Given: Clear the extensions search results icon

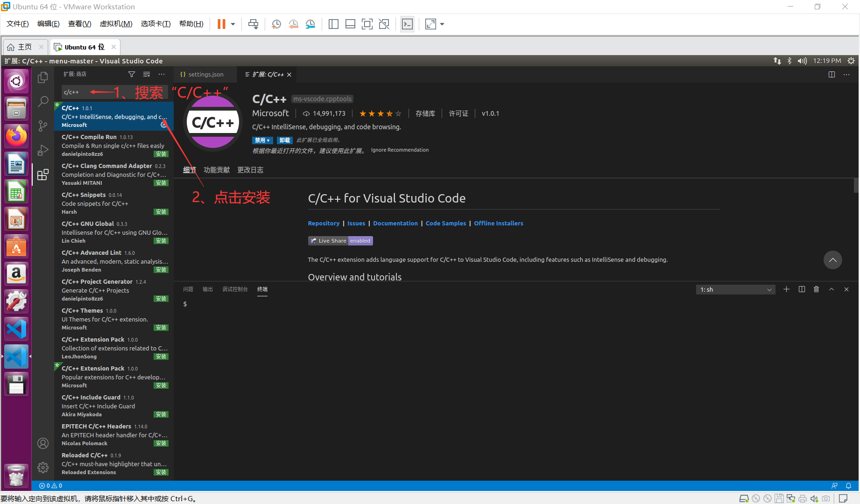Looking at the screenshot, I should click(147, 74).
